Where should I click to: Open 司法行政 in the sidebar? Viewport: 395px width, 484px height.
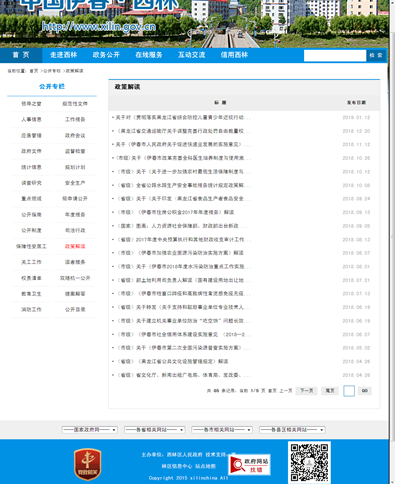coord(75,230)
